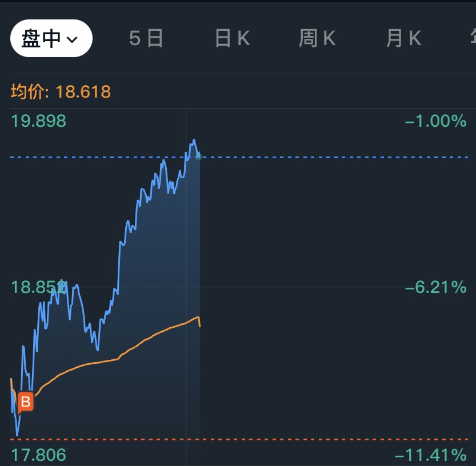Switch to the 5日 tab

pos(146,38)
